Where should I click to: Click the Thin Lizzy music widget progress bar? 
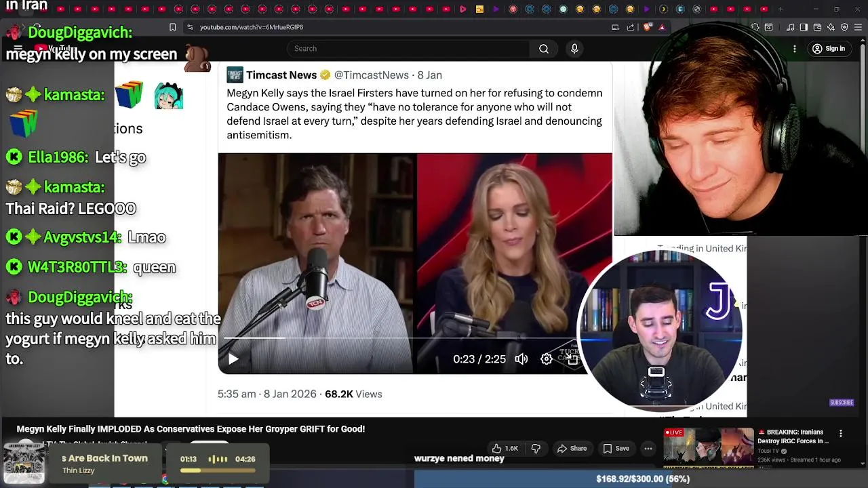(x=218, y=470)
